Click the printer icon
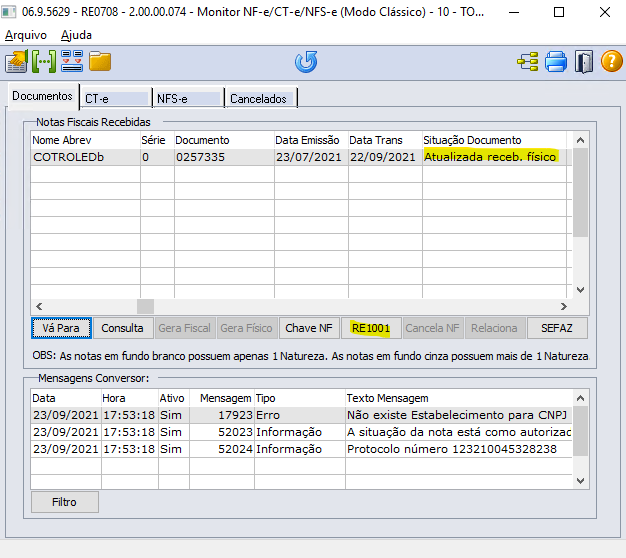This screenshot has width=626, height=558. [556, 62]
